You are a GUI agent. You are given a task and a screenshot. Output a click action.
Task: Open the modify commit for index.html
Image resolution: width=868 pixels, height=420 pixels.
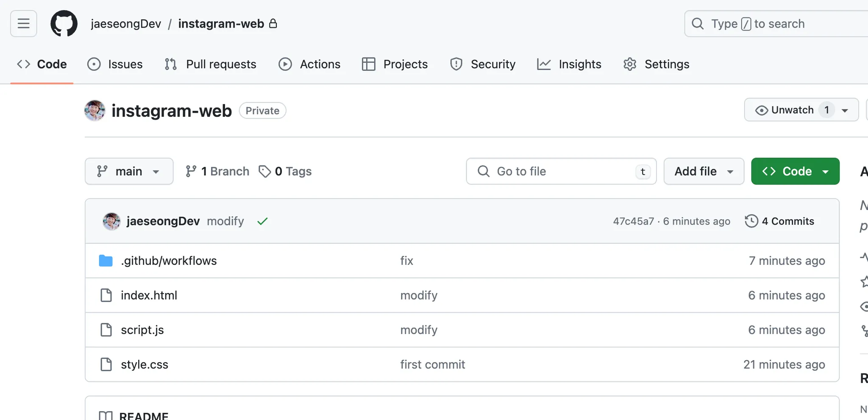pyautogui.click(x=419, y=295)
